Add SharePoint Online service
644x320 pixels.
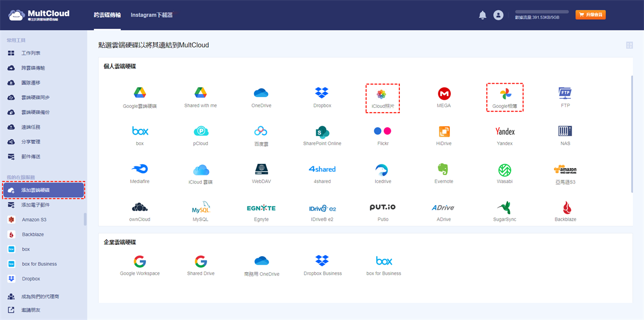tap(322, 136)
